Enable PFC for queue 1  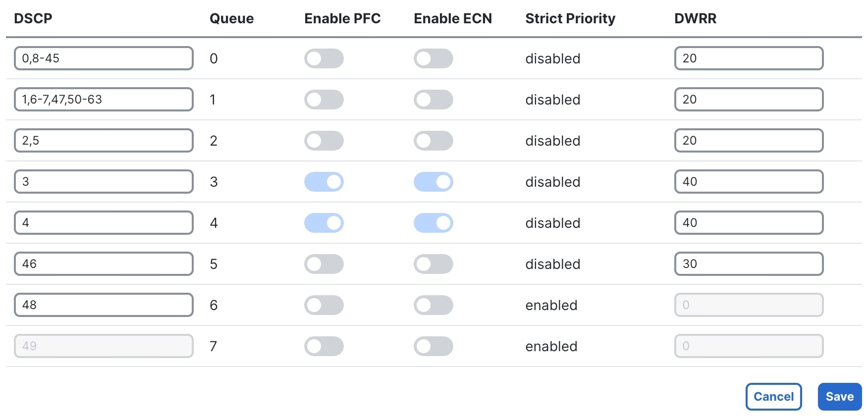coord(324,99)
